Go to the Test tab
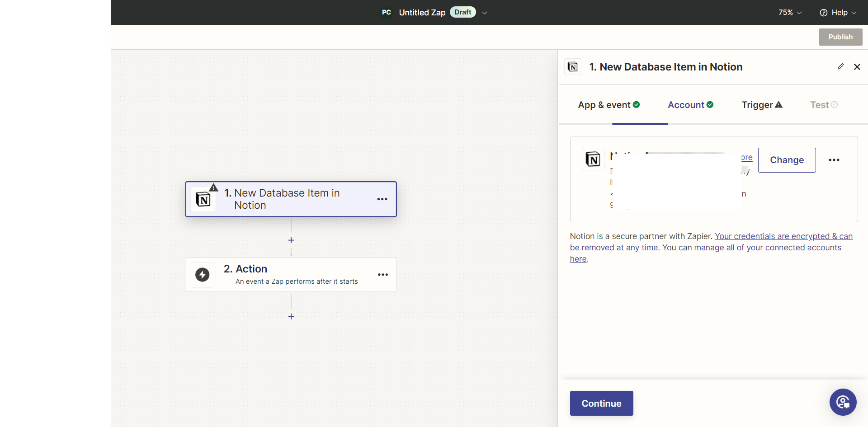 [824, 105]
